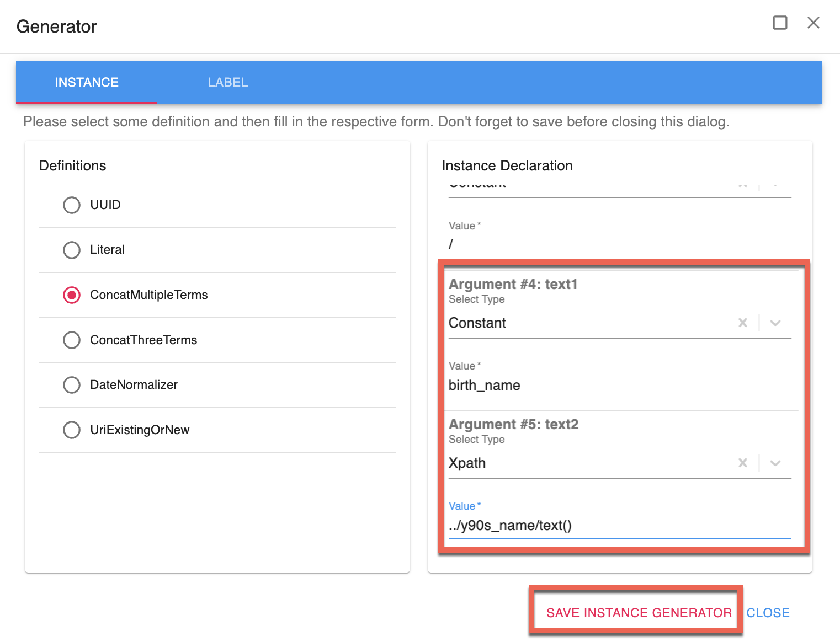Close the Generator dialog with X icon
840x642 pixels.
813,23
